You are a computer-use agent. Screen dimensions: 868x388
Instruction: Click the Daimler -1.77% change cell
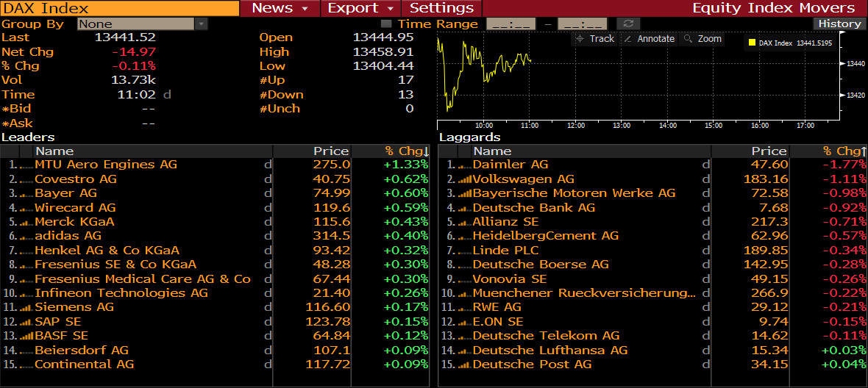844,165
